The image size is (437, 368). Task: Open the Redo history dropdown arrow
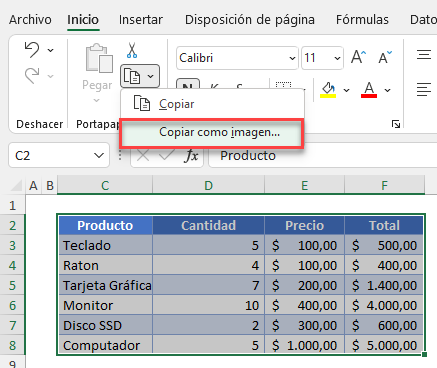[x=50, y=76]
